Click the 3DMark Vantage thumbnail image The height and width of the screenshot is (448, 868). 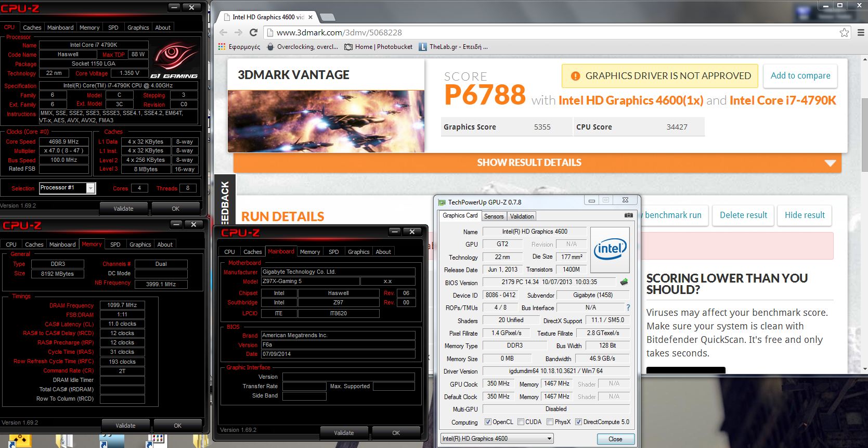tap(326, 121)
